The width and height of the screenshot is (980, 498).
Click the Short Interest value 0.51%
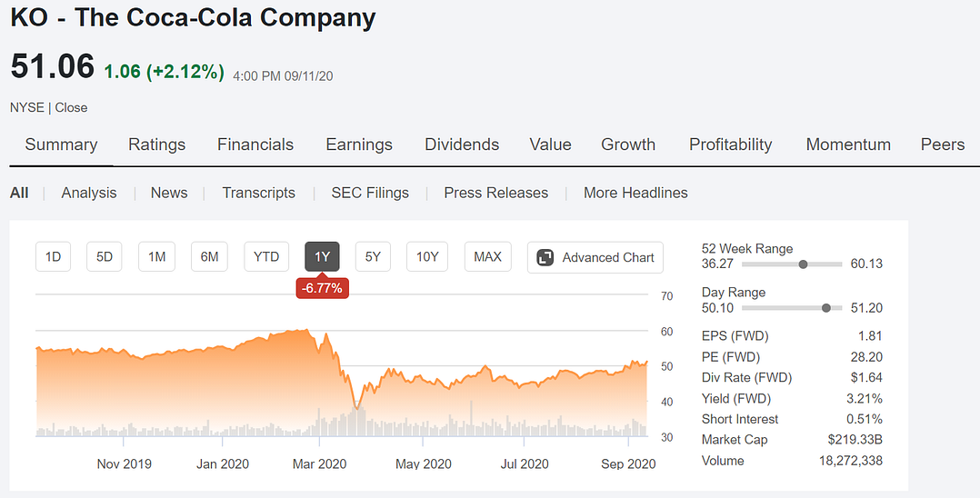(x=865, y=419)
